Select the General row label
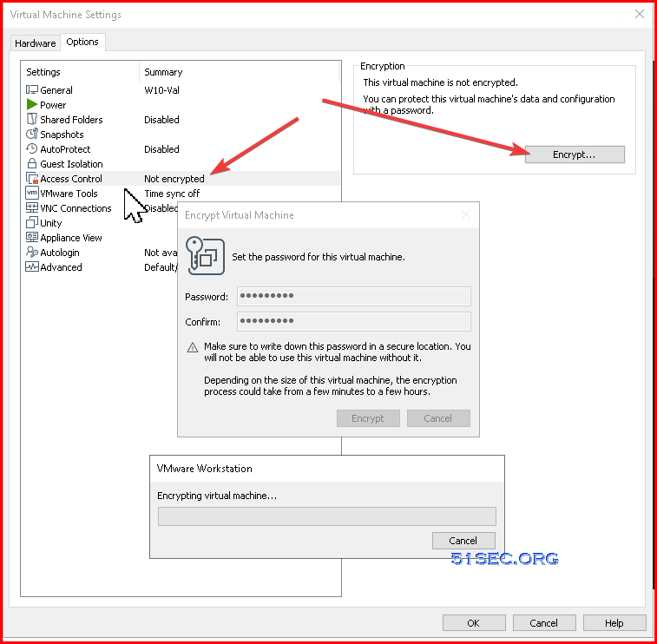 [x=56, y=90]
